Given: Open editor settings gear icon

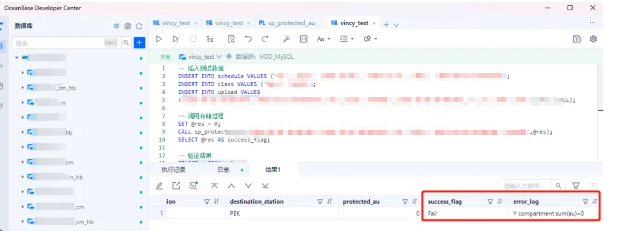Looking at the screenshot, I should [593, 39].
